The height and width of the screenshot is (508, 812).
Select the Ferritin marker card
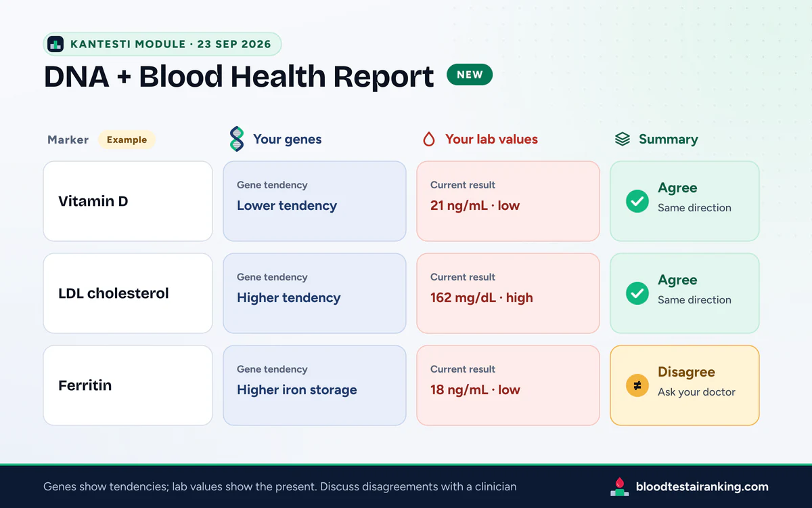[128, 385]
